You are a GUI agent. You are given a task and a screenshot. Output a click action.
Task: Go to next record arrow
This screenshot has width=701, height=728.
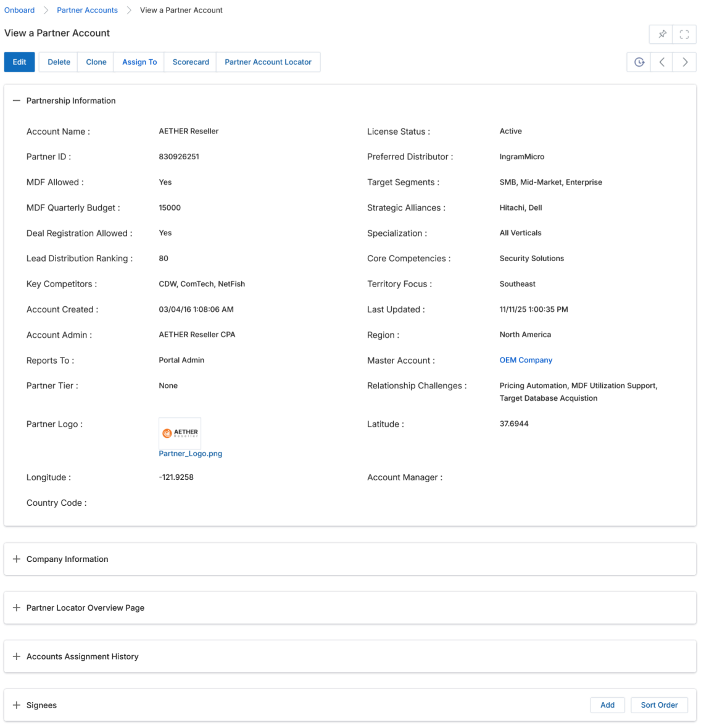[685, 62]
